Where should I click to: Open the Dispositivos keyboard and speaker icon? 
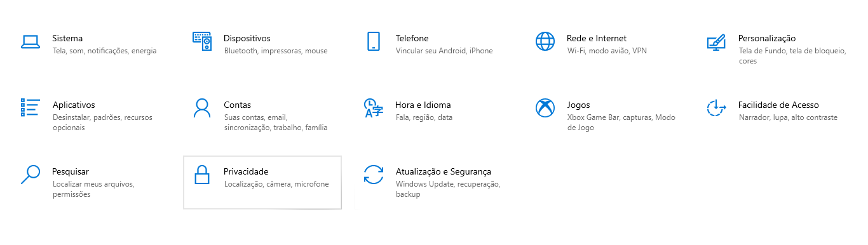point(201,42)
